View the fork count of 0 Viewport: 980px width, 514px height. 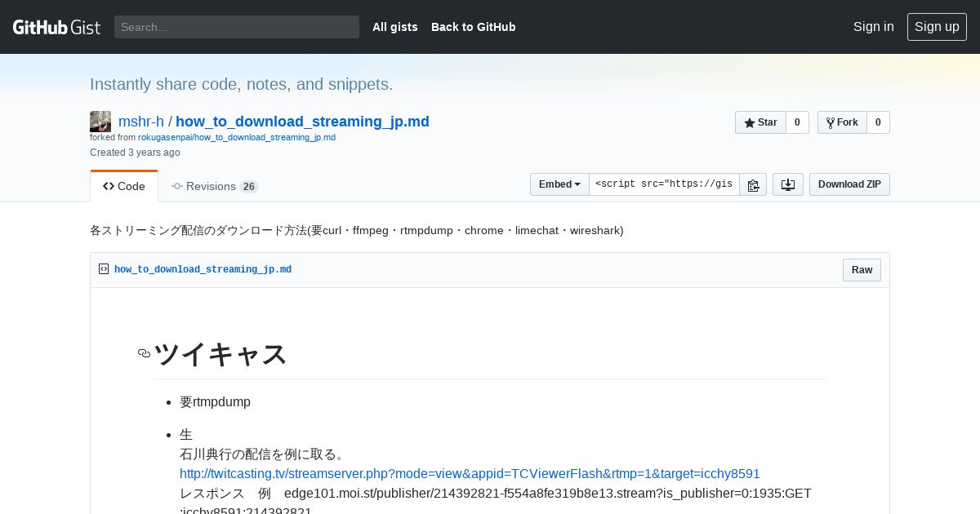(x=878, y=122)
